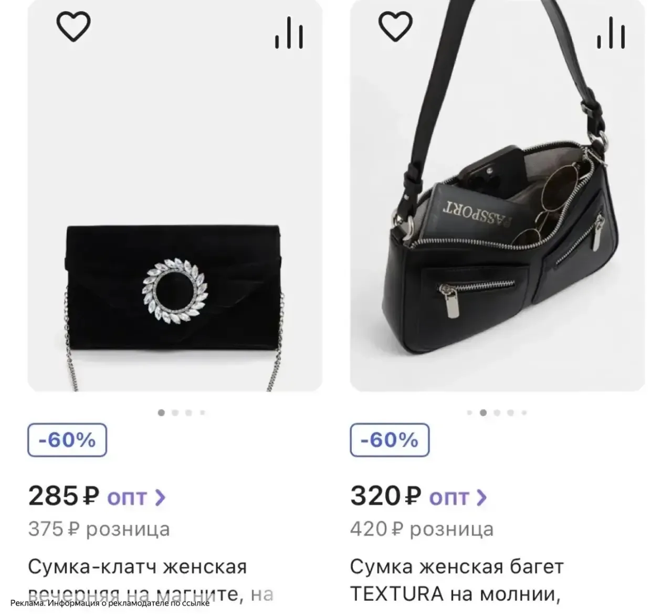Open the 285 ₽ опт price link
672x616 pixels.
(97, 496)
